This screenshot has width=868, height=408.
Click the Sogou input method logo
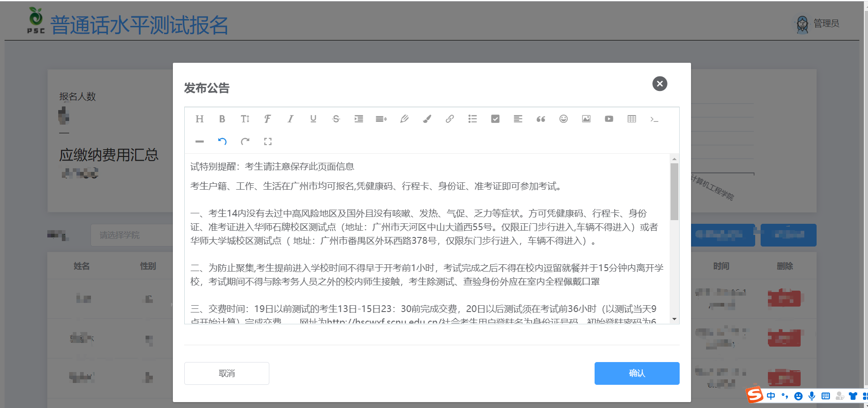click(755, 395)
